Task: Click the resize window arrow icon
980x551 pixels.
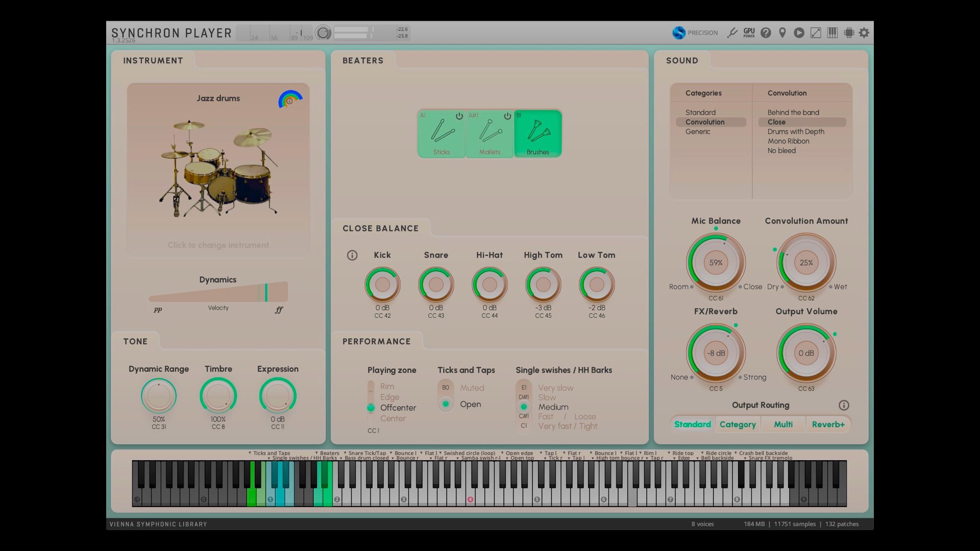Action: pos(816,33)
